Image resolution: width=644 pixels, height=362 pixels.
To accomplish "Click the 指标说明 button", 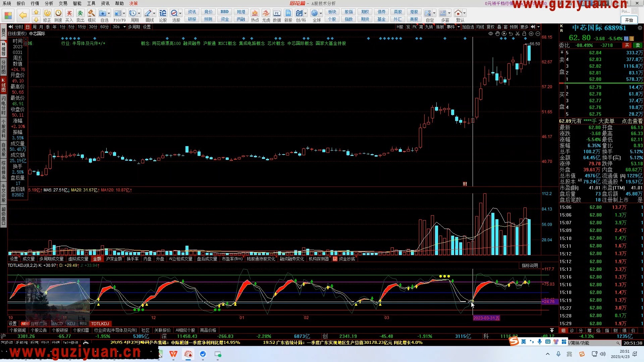I will pyautogui.click(x=530, y=265).
